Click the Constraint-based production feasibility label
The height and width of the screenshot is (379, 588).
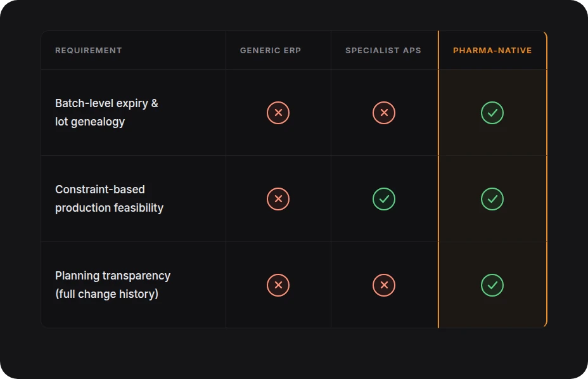(x=109, y=198)
